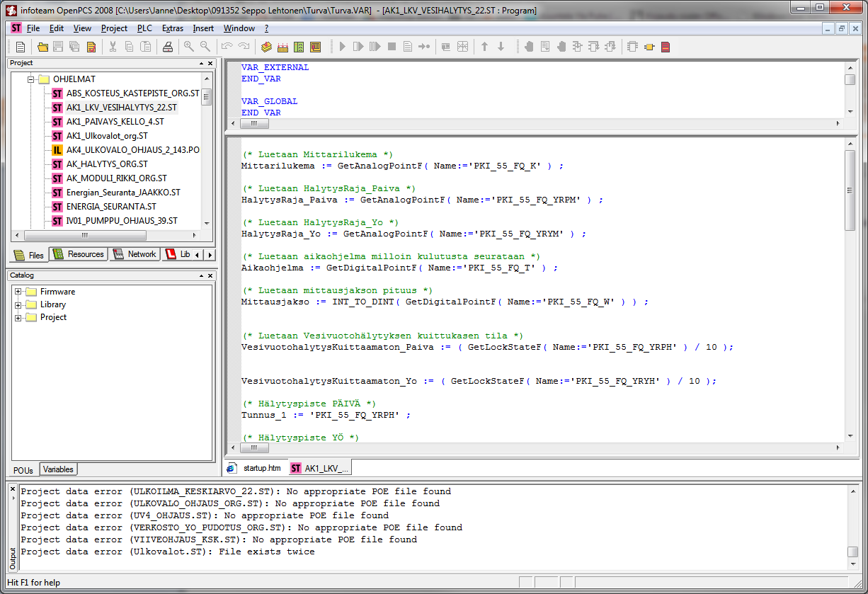The width and height of the screenshot is (868, 594).
Task: Close the Output panel
Action: click(12, 489)
